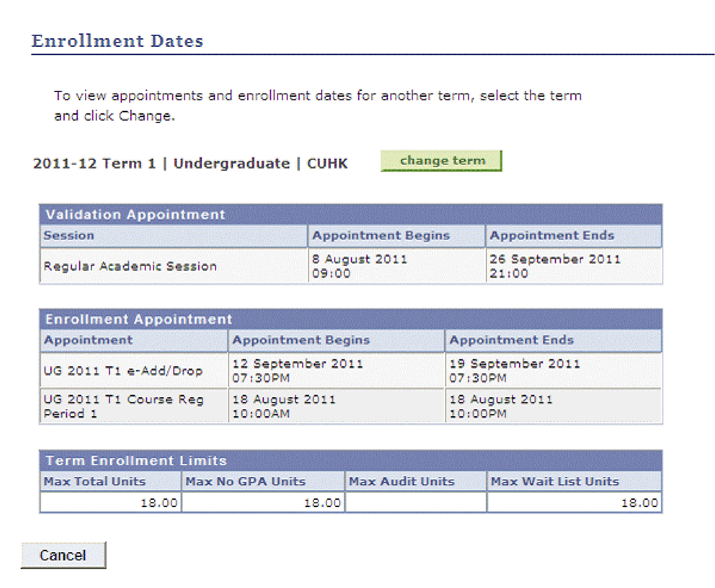The height and width of the screenshot is (588, 715).
Task: Click the 18 August 2011 10:00AM cell
Action: pyautogui.click(x=284, y=406)
